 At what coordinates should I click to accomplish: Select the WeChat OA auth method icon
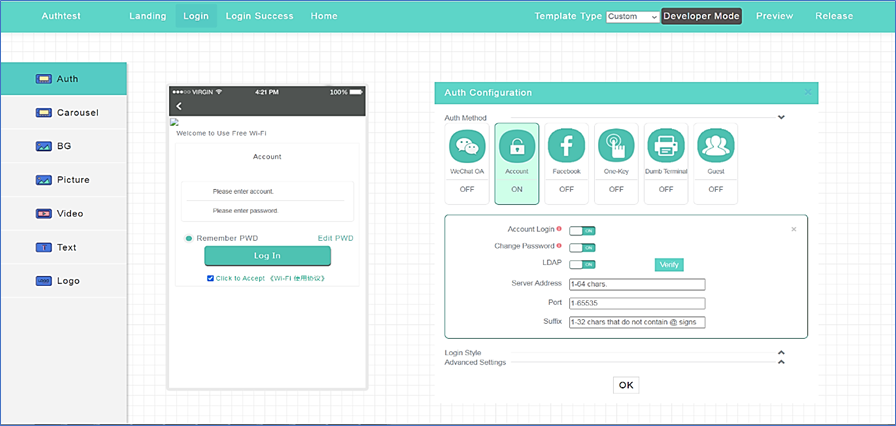point(467,146)
